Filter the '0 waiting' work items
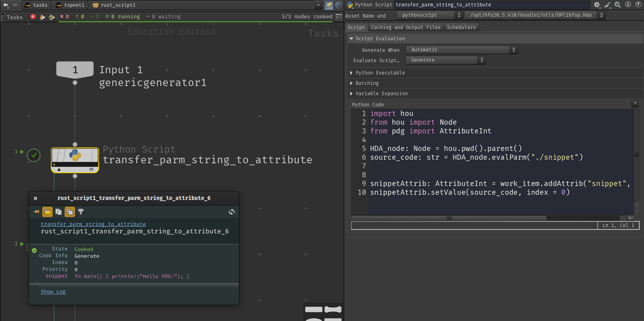Viewport: 644px width, 321px height. click(163, 17)
